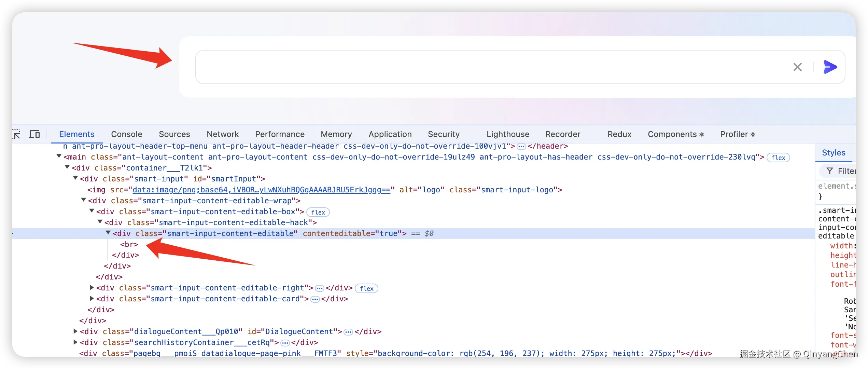
Task: Select the br element in DOM tree
Action: pyautogui.click(x=129, y=245)
